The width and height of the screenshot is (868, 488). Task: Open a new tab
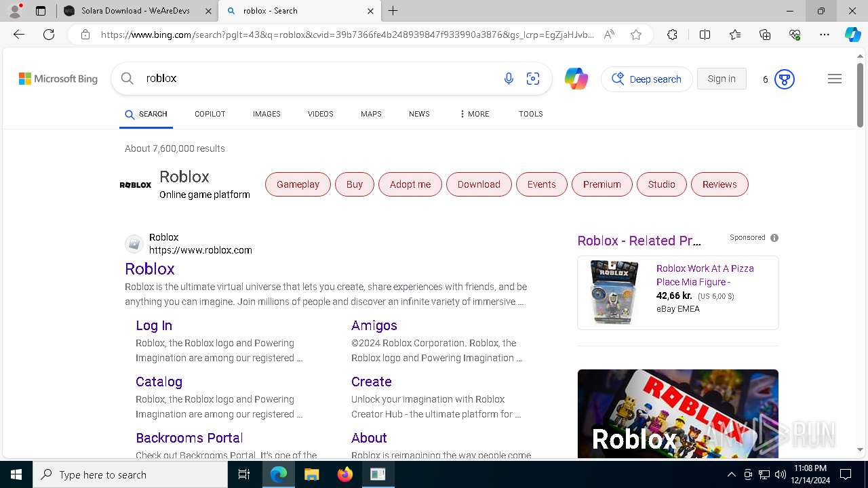click(x=393, y=11)
